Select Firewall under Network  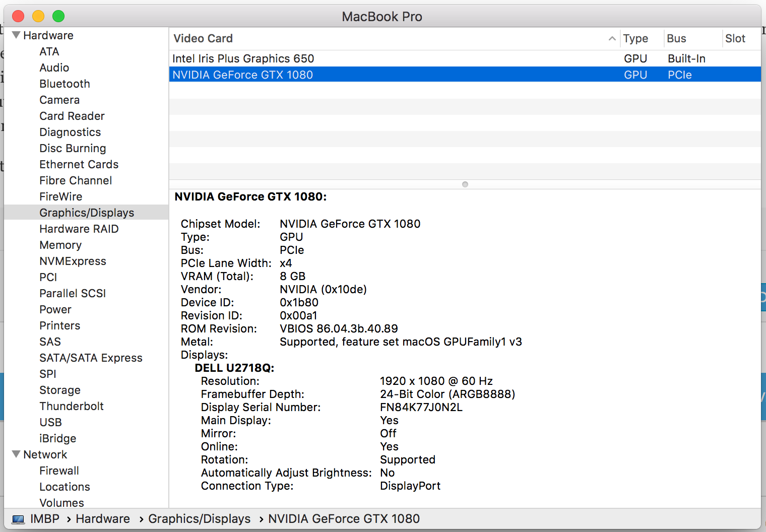(59, 471)
